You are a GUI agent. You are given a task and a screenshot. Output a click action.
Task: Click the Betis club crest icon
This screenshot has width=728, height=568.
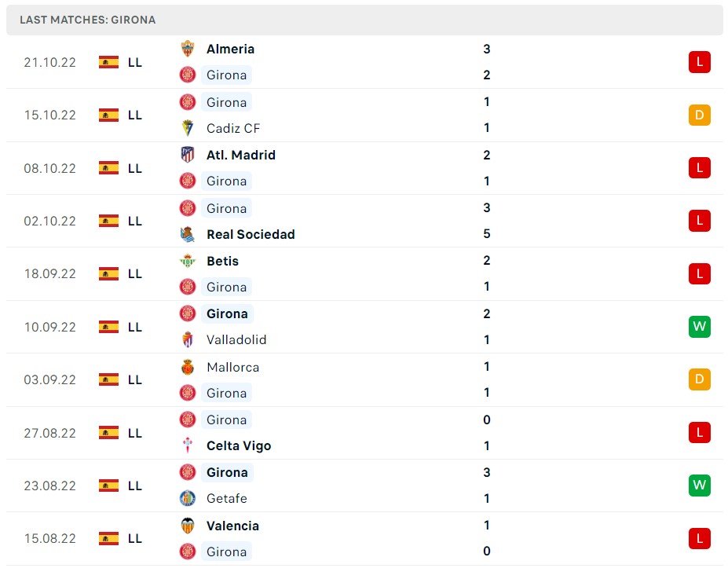click(187, 261)
